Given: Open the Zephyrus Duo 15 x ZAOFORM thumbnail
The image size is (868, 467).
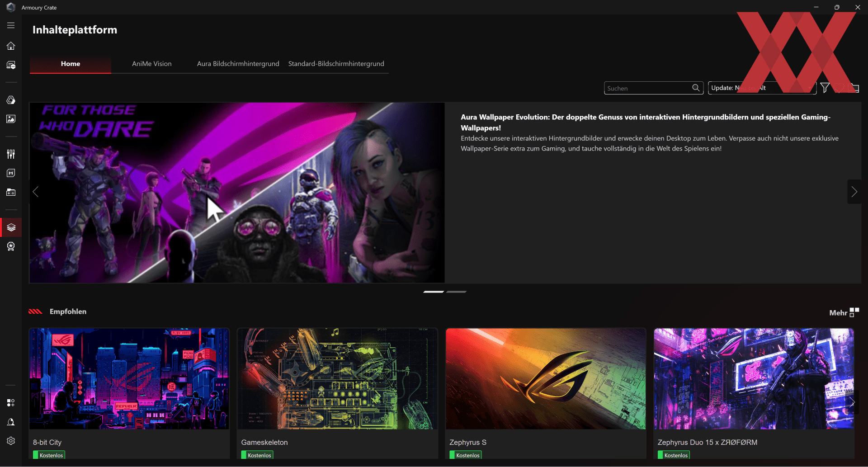Looking at the screenshot, I should click(x=754, y=379).
